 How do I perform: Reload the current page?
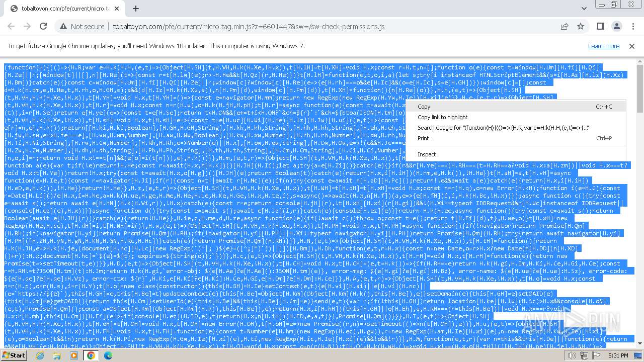[x=43, y=26]
